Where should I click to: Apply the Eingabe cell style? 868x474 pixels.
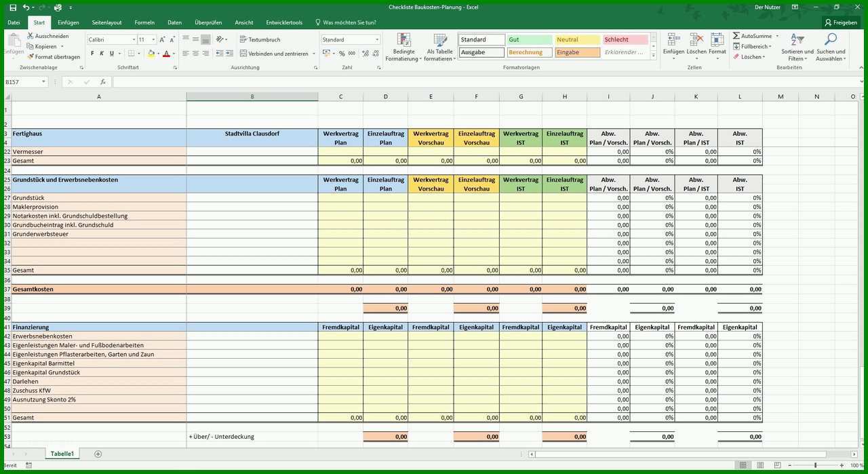coord(577,52)
